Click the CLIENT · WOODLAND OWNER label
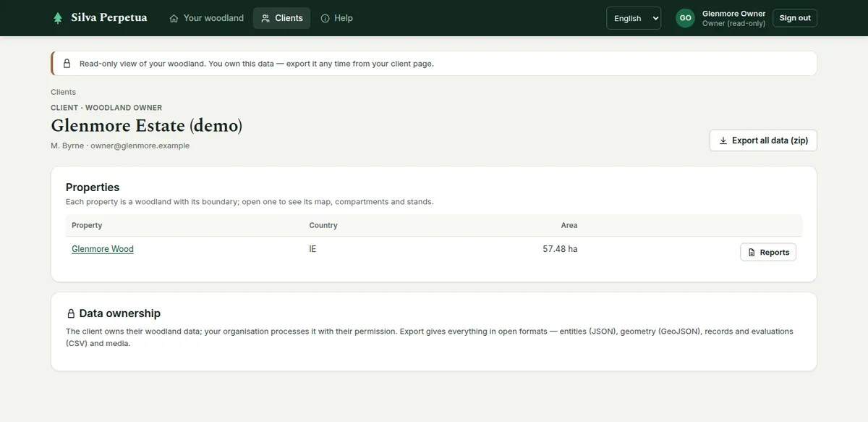The height and width of the screenshot is (422, 868). pyautogui.click(x=106, y=108)
